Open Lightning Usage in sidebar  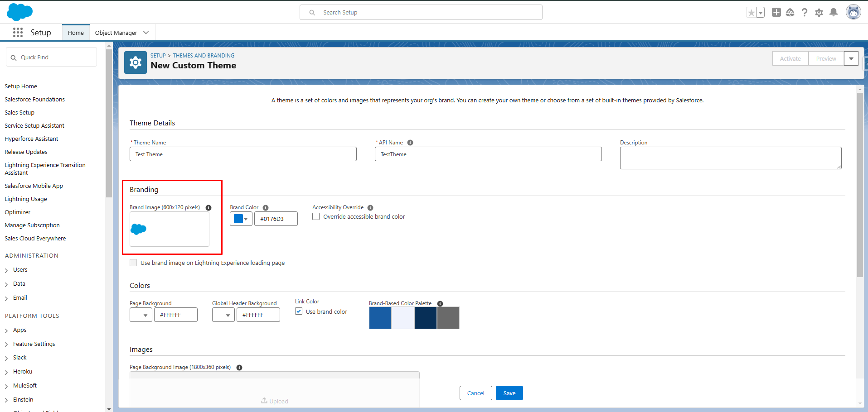click(26, 199)
